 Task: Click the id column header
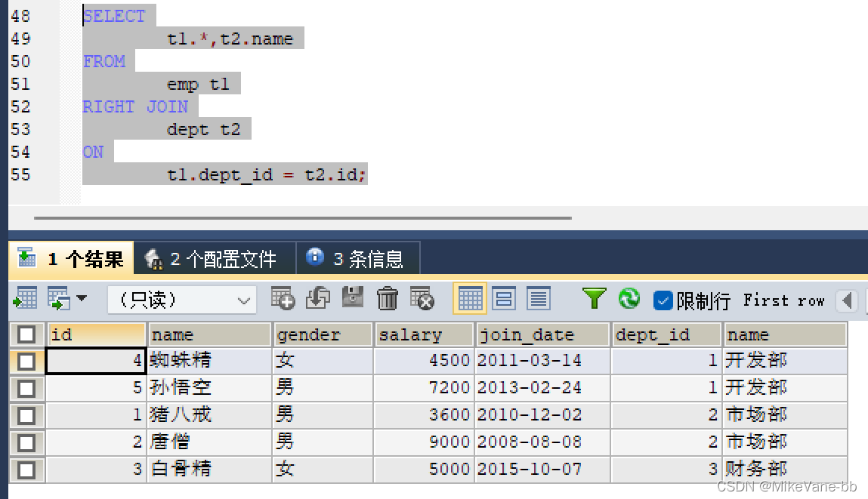tap(97, 334)
